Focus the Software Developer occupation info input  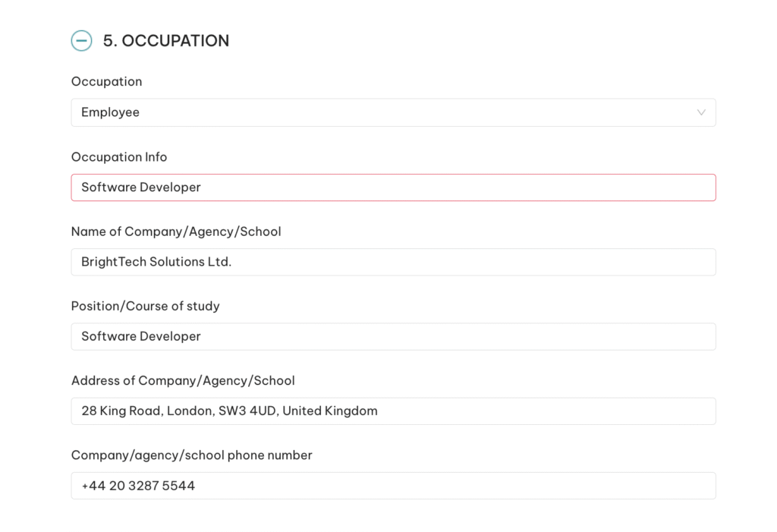(x=393, y=187)
